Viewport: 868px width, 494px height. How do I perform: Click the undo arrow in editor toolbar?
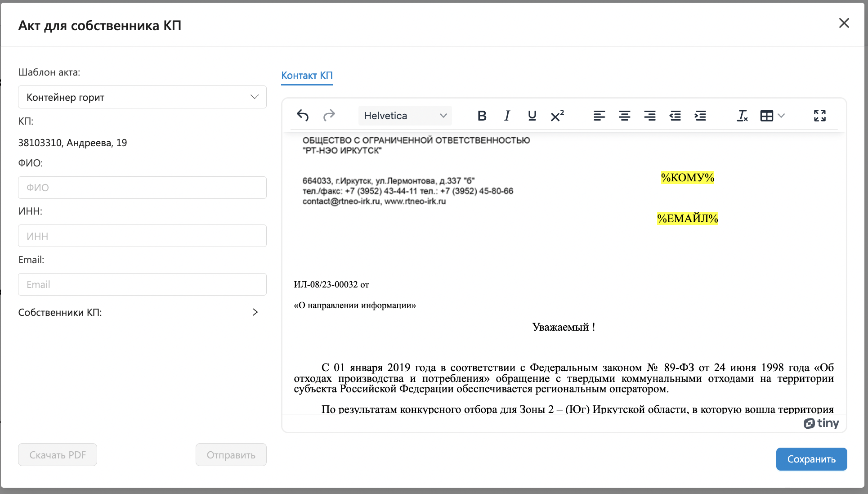pyautogui.click(x=303, y=116)
